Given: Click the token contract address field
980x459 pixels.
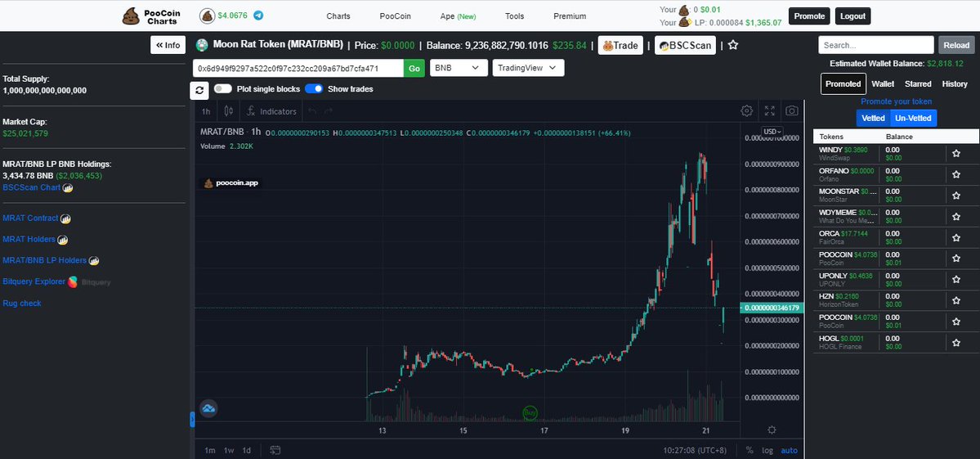Looking at the screenshot, I should 298,68.
